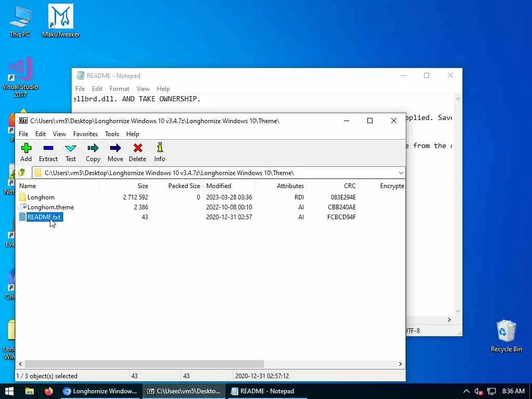Open the Windows Start menu
This screenshot has height=399, width=532.
pyautogui.click(x=9, y=391)
